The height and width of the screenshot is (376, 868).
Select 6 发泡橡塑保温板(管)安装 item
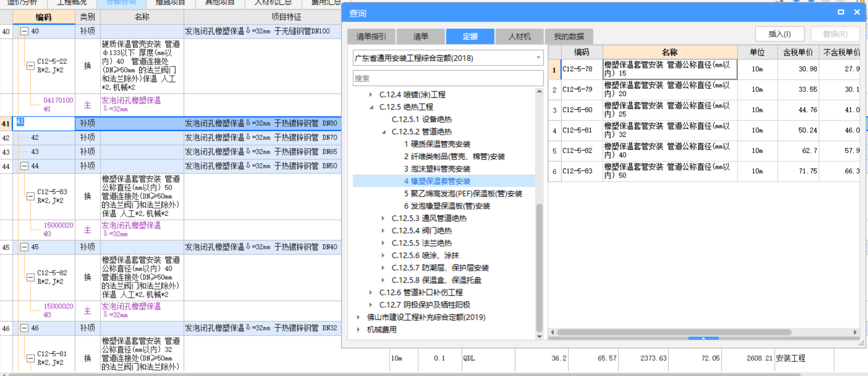447,206
